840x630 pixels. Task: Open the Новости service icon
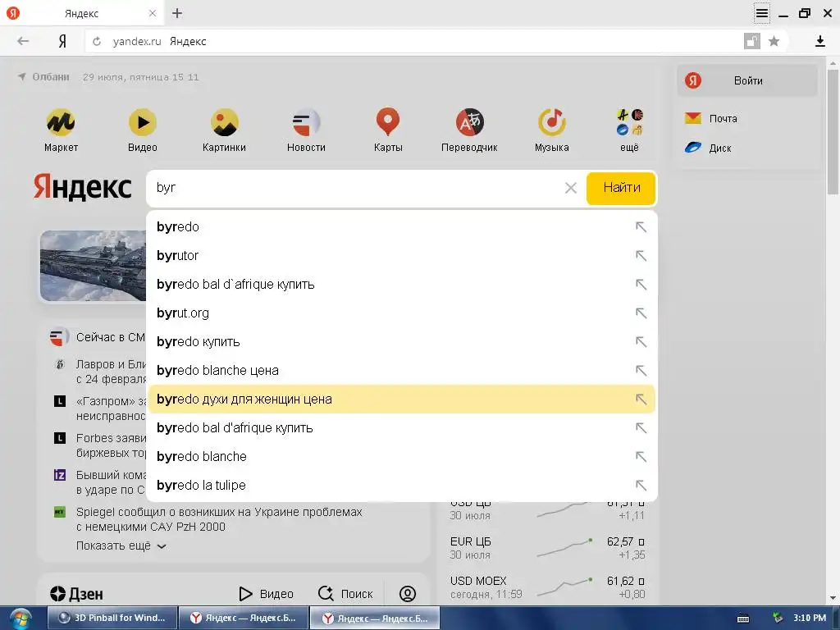tap(306, 123)
